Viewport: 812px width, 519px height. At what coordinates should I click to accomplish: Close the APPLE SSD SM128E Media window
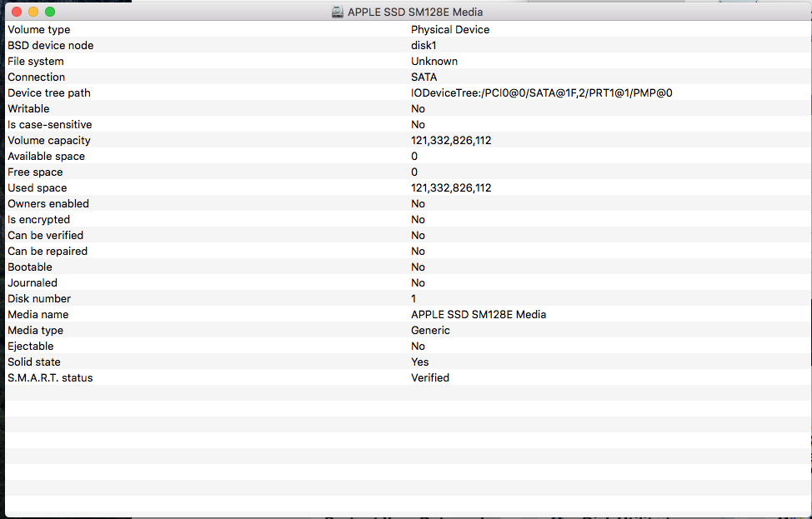17,12
